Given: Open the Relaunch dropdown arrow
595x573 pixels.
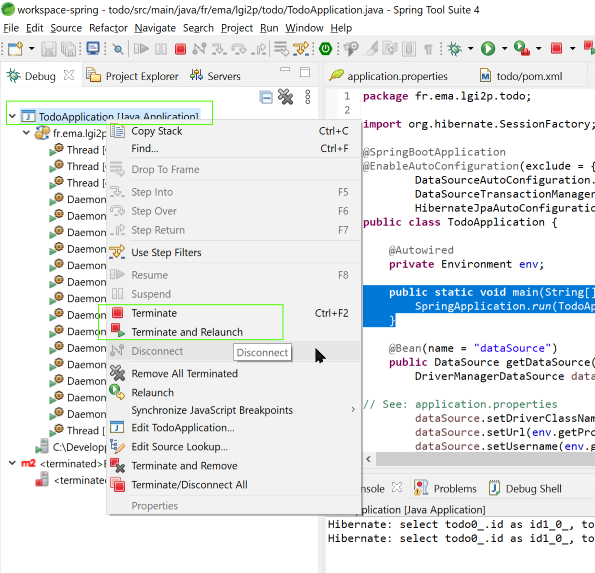Looking at the screenshot, I should click(x=538, y=49).
